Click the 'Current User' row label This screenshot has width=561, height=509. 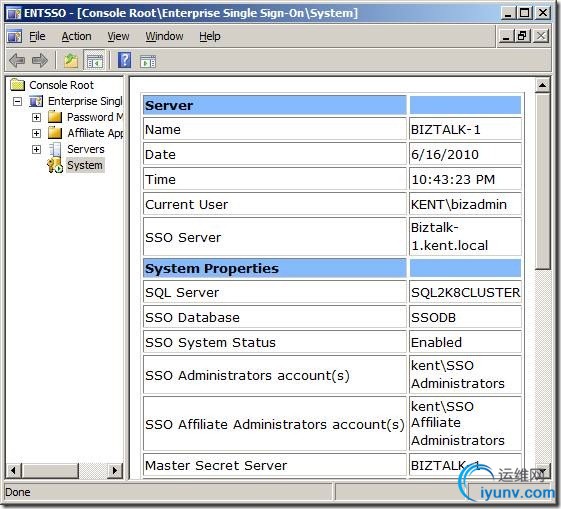pyautogui.click(x=186, y=204)
